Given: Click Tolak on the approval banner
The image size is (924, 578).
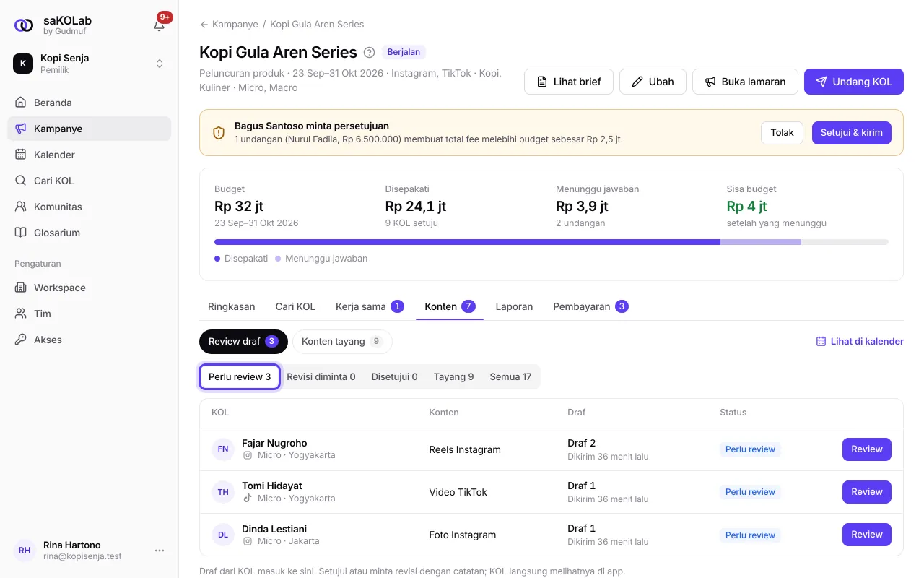Looking at the screenshot, I should (782, 133).
